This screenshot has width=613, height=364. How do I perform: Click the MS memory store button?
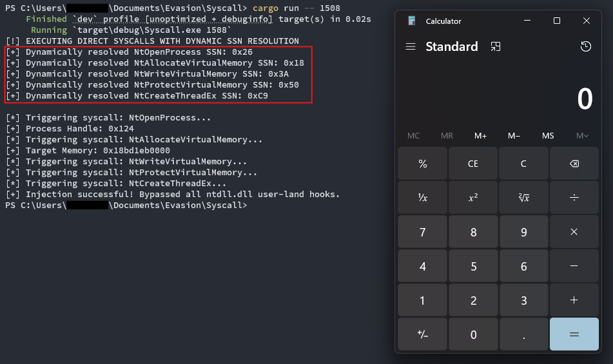(x=548, y=135)
